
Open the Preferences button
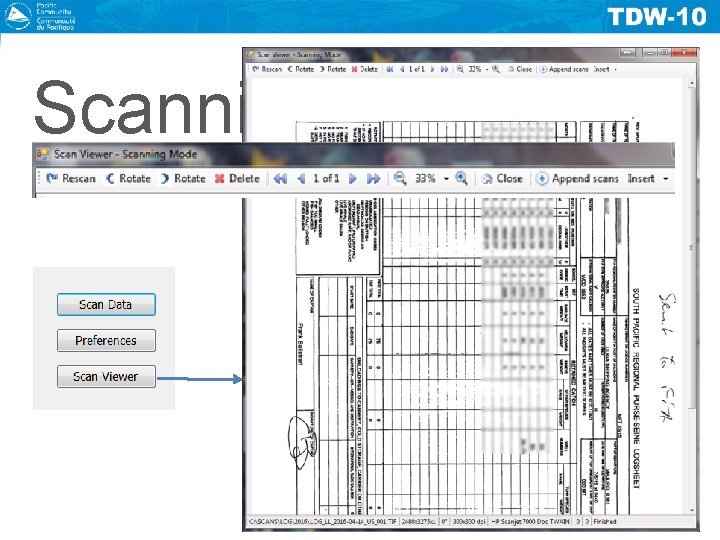point(106,341)
